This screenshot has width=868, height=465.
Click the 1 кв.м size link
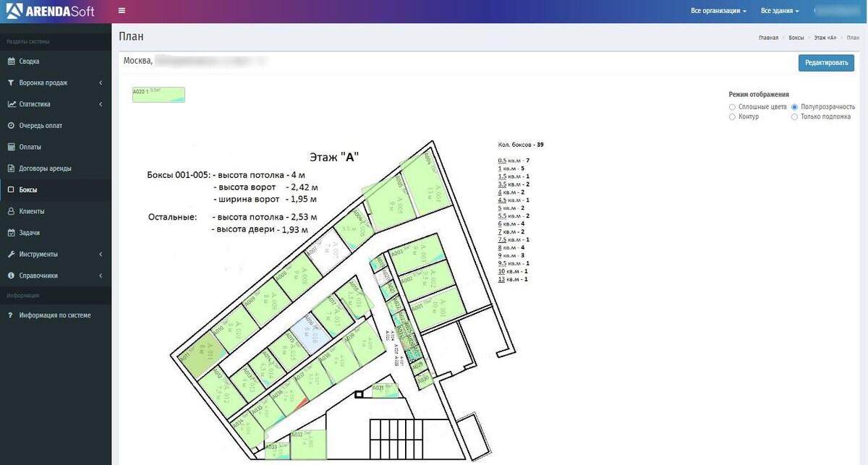click(x=509, y=168)
